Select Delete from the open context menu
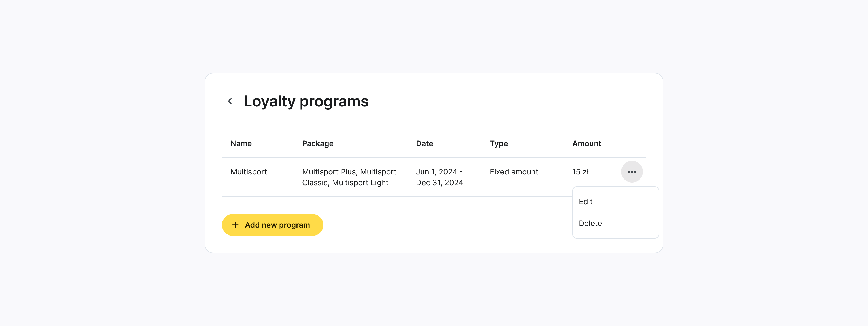Image resolution: width=868 pixels, height=326 pixels. point(590,223)
